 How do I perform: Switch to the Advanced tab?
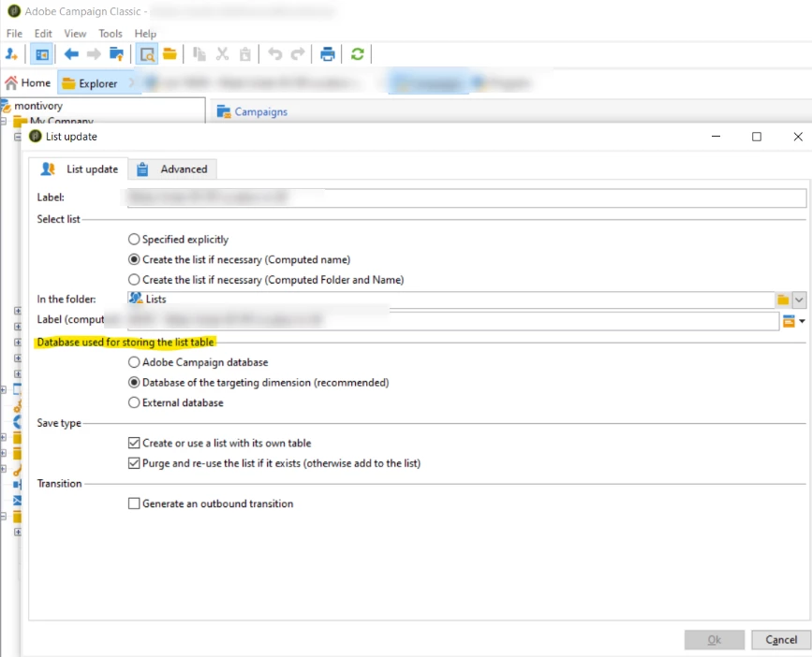pyautogui.click(x=172, y=169)
